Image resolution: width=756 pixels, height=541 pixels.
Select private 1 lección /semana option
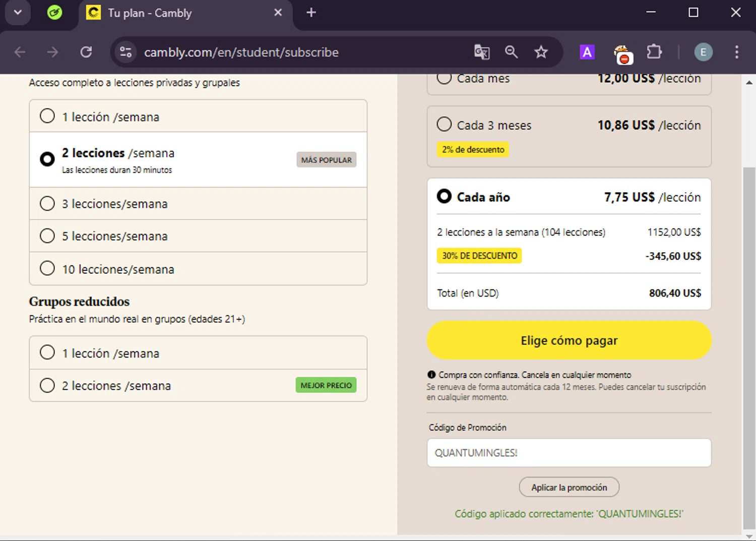198,116
